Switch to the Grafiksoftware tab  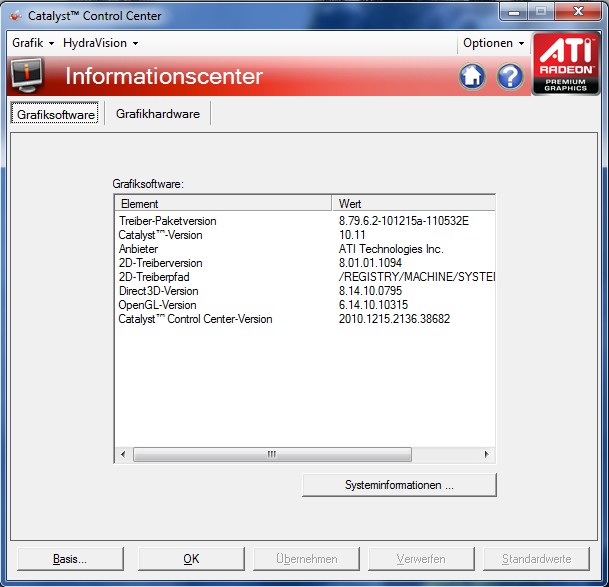pos(55,114)
